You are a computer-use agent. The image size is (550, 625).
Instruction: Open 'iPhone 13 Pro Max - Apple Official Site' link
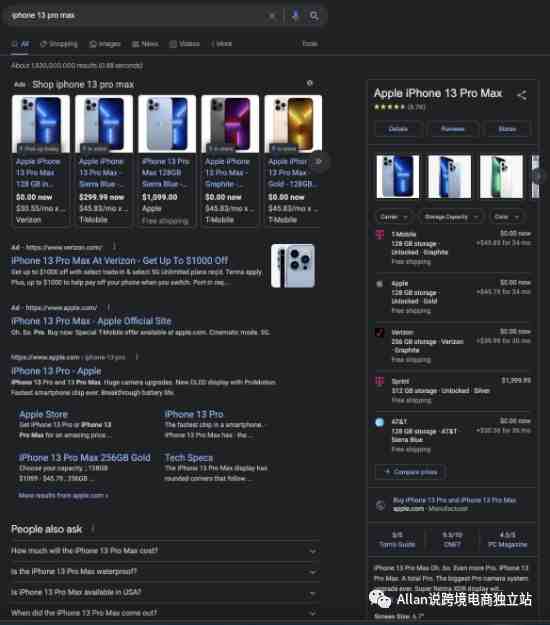coord(91,321)
